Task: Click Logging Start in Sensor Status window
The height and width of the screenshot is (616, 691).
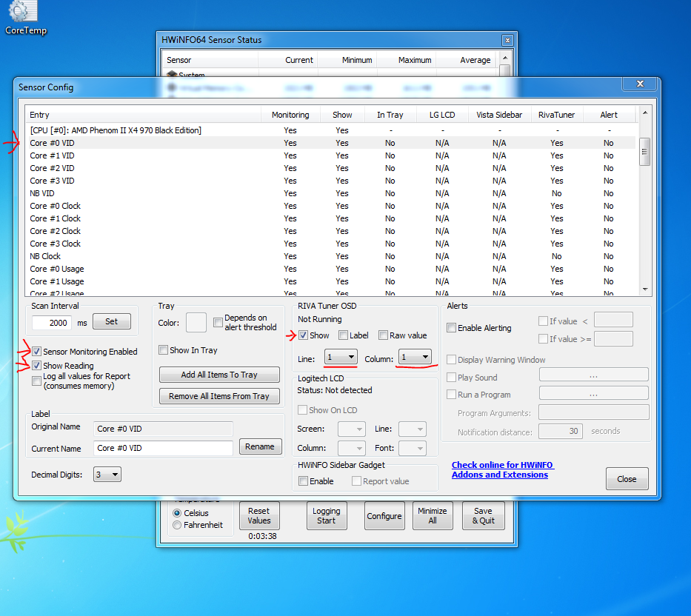Action: [326, 515]
